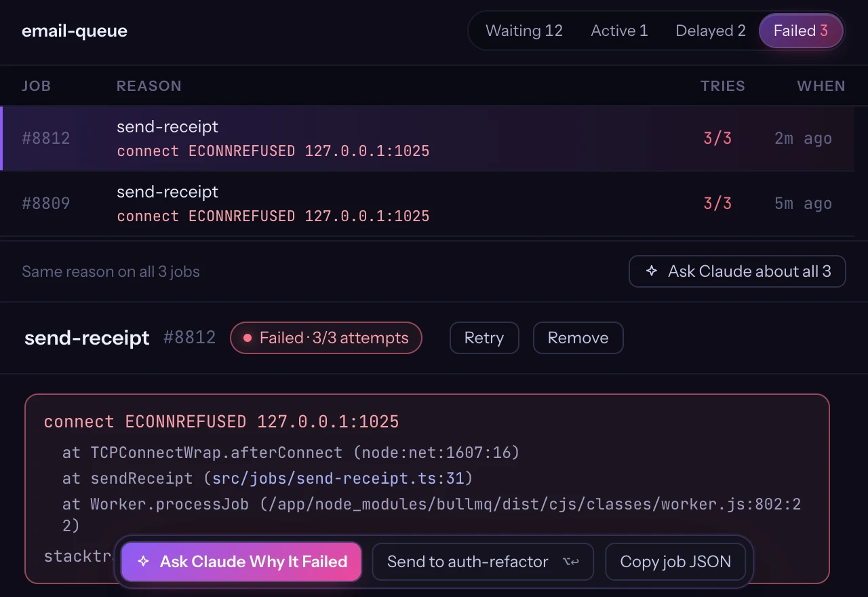Image resolution: width=868 pixels, height=597 pixels.
Task: Click the error heading in the stack trace panel
Action: (222, 421)
